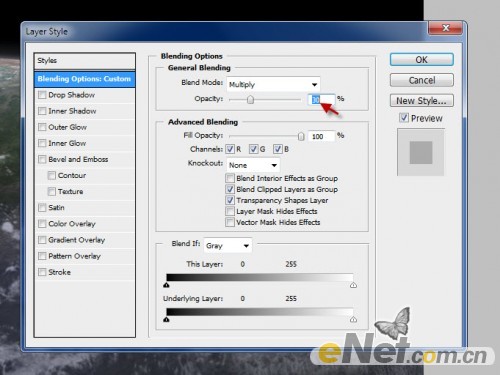This screenshot has height=375, width=500.
Task: Click the Opacity slider handle
Action: 250,99
